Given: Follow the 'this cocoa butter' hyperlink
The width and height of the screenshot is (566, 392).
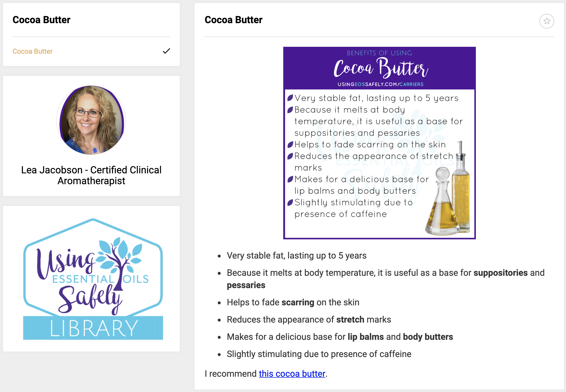Looking at the screenshot, I should pyautogui.click(x=292, y=374).
